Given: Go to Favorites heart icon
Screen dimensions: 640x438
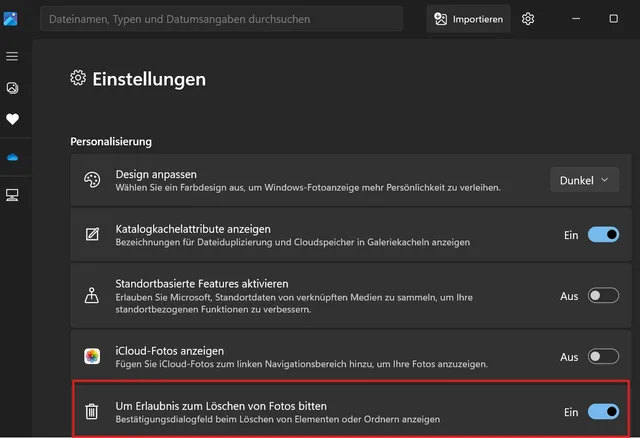Looking at the screenshot, I should pyautogui.click(x=12, y=119).
